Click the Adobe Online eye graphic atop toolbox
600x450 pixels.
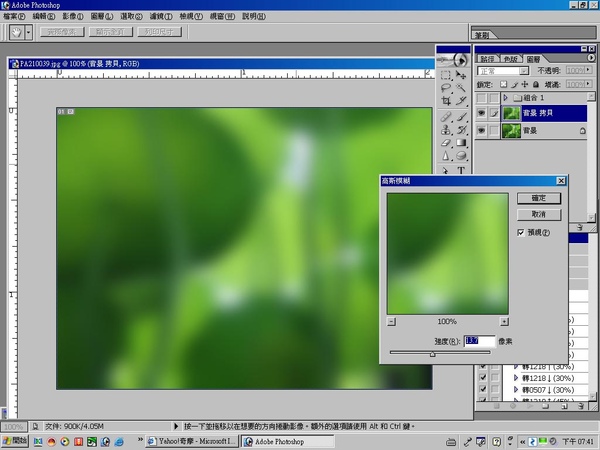click(453, 60)
